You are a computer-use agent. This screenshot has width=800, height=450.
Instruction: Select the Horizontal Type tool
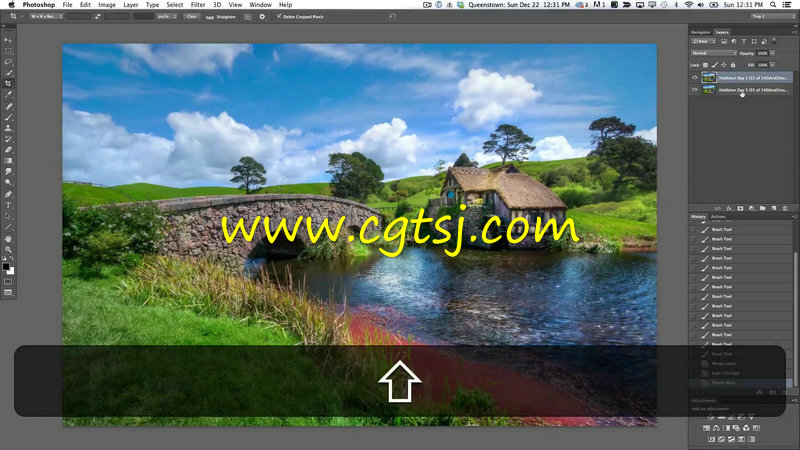click(8, 205)
